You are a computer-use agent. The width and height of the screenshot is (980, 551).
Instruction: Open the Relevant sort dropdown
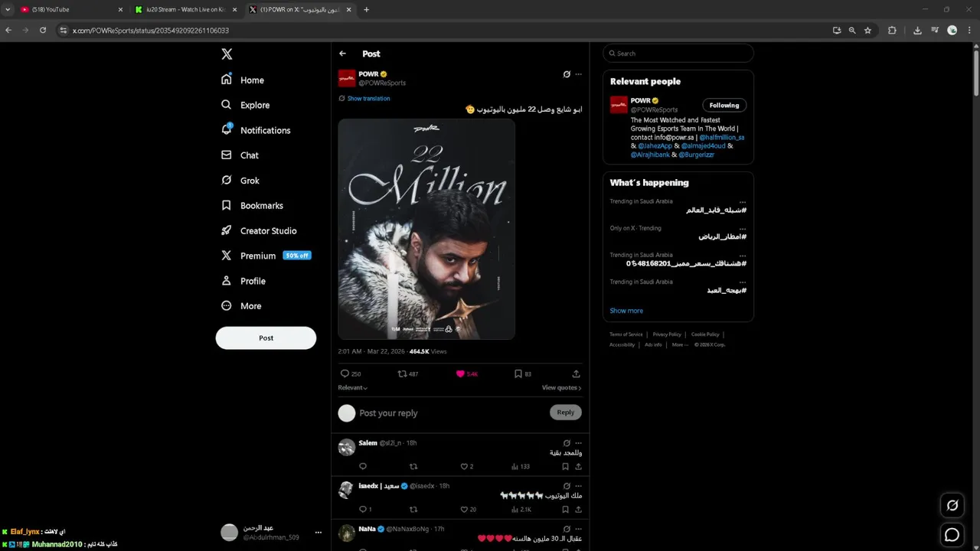pos(353,388)
